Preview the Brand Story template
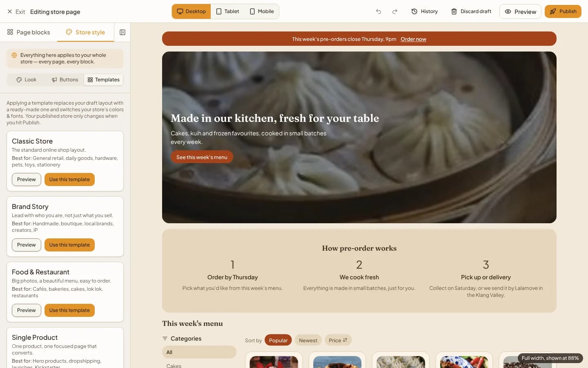Viewport: 588px width, 368px height. coord(27,245)
